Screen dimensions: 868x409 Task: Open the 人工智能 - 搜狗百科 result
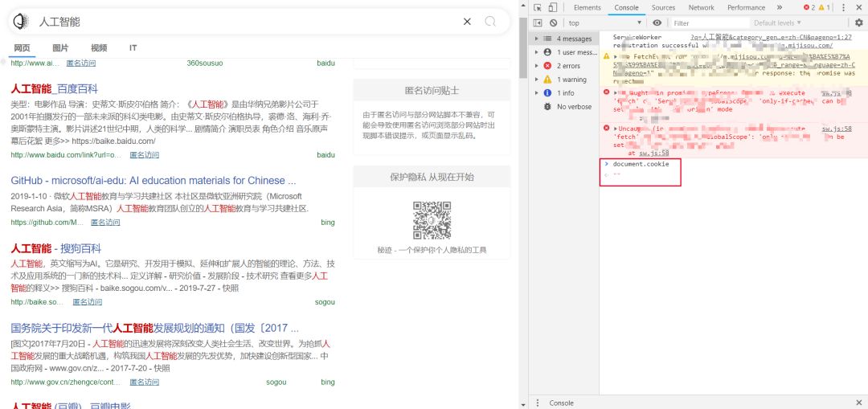pos(56,248)
